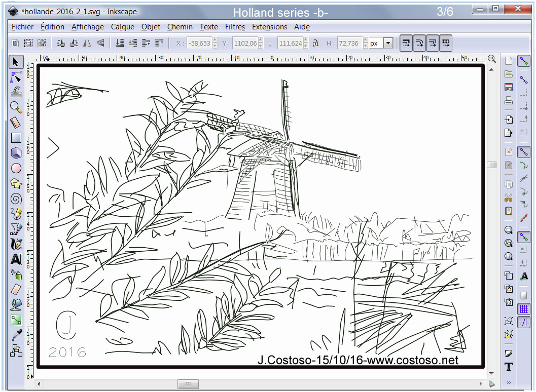Screen dimensions: 536x392
Task: Activate the star and polygon tool
Action: pos(16,183)
